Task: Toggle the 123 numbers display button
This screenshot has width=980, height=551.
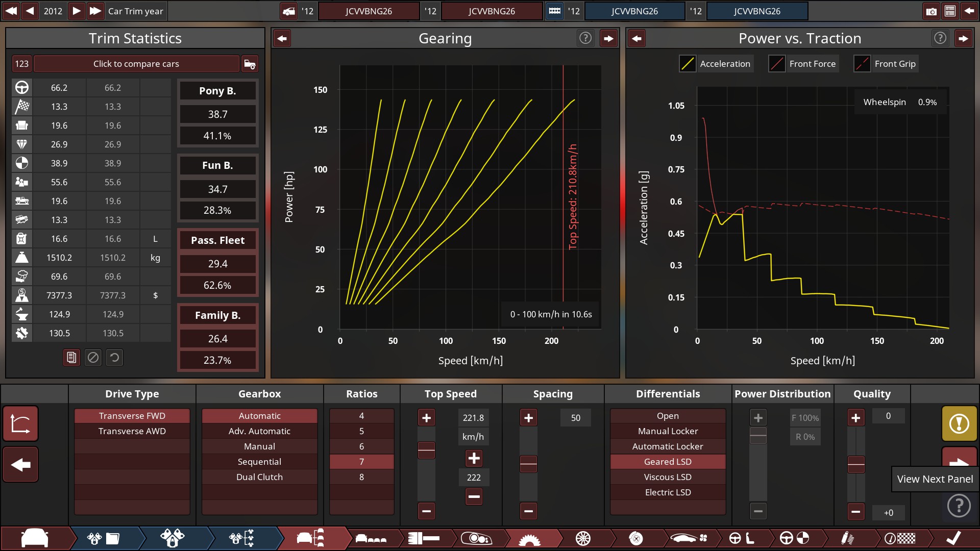Action: [x=22, y=64]
